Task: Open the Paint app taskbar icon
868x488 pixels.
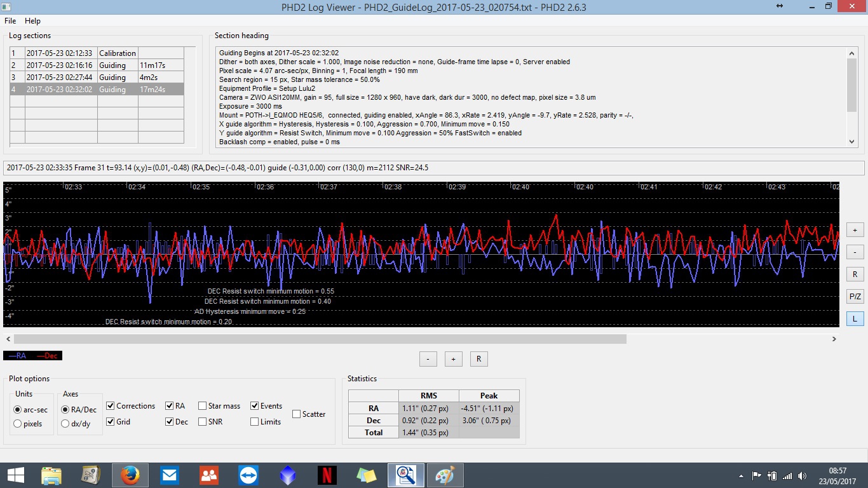Action: (x=445, y=475)
